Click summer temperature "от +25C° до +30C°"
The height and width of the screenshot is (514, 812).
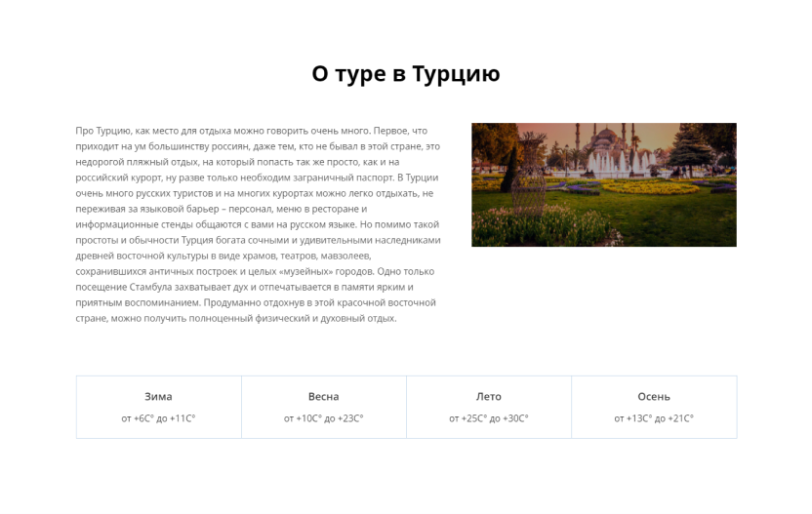488,418
